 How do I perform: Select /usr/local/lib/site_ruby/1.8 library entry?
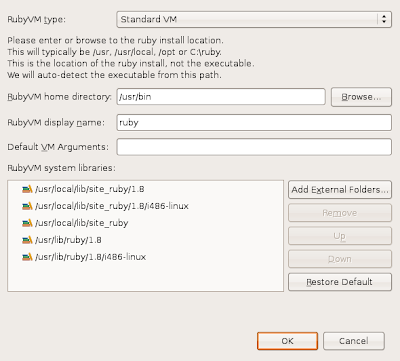click(90, 189)
